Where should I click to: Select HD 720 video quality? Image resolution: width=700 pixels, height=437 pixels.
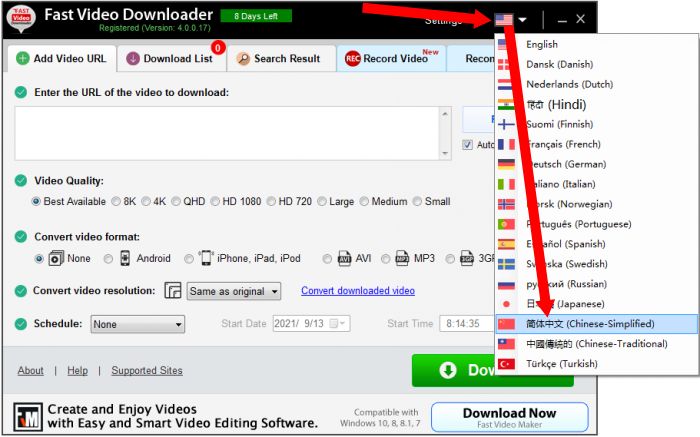271,201
